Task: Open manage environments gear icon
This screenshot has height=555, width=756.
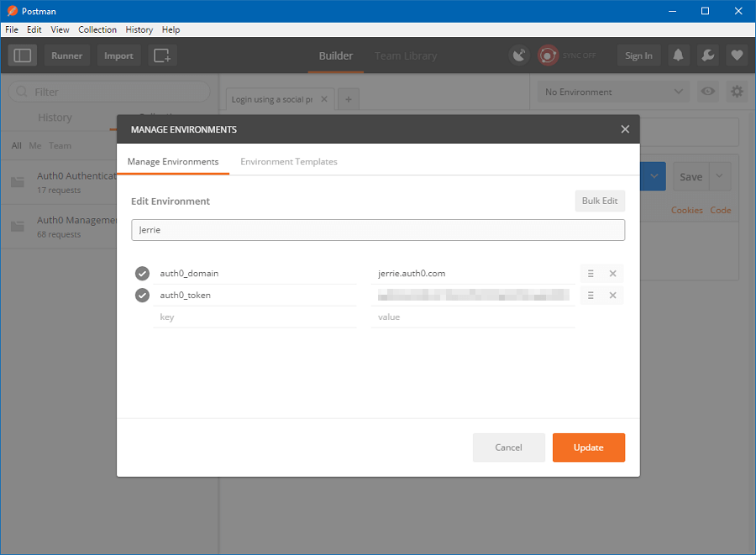Action: [x=737, y=91]
